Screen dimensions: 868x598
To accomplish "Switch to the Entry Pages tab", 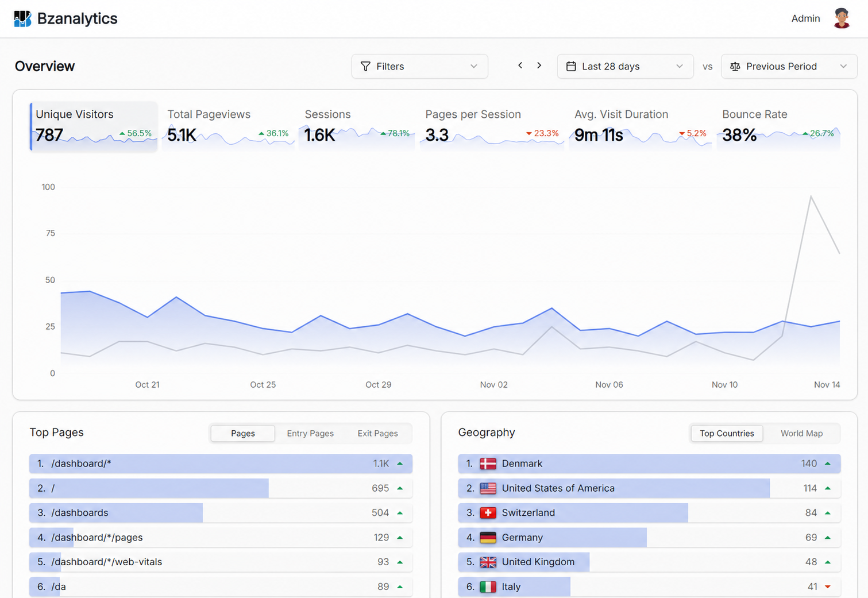I will pyautogui.click(x=310, y=434).
